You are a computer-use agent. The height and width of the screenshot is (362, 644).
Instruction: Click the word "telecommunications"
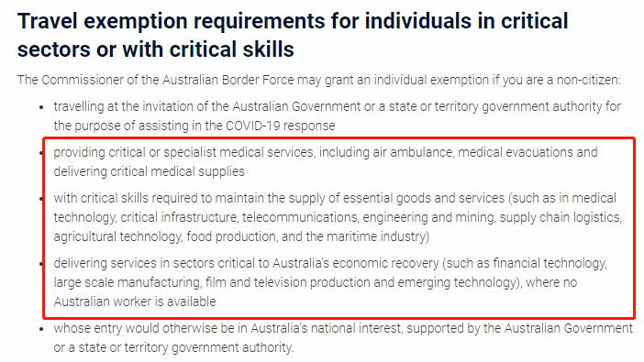click(300, 217)
